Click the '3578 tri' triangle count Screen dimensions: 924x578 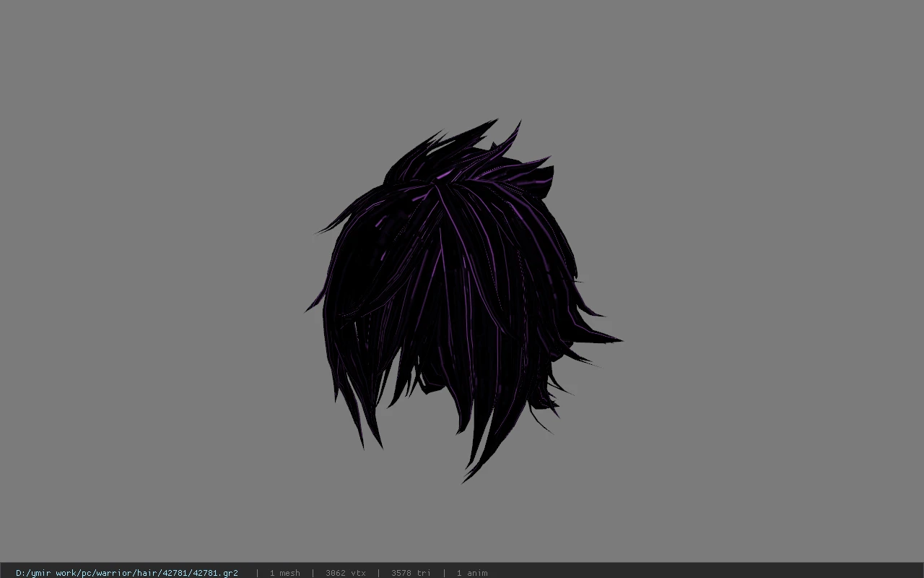pyautogui.click(x=411, y=573)
